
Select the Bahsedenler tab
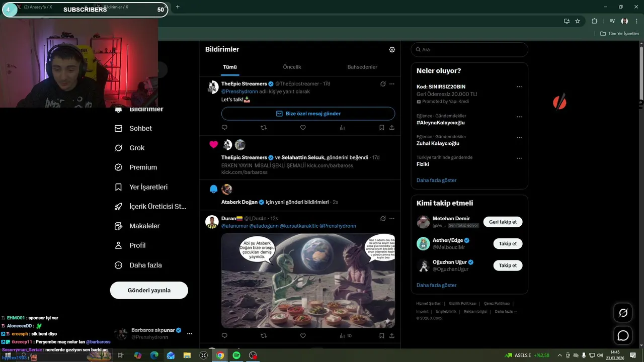[x=362, y=67]
